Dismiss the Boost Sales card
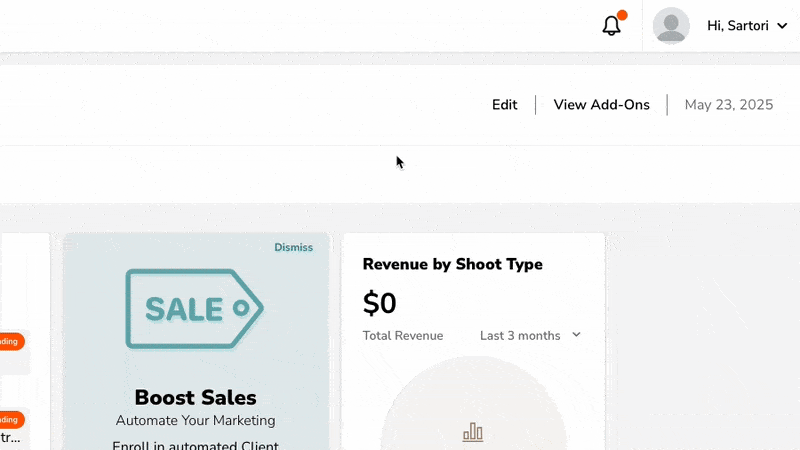800x450 pixels. coord(293,248)
